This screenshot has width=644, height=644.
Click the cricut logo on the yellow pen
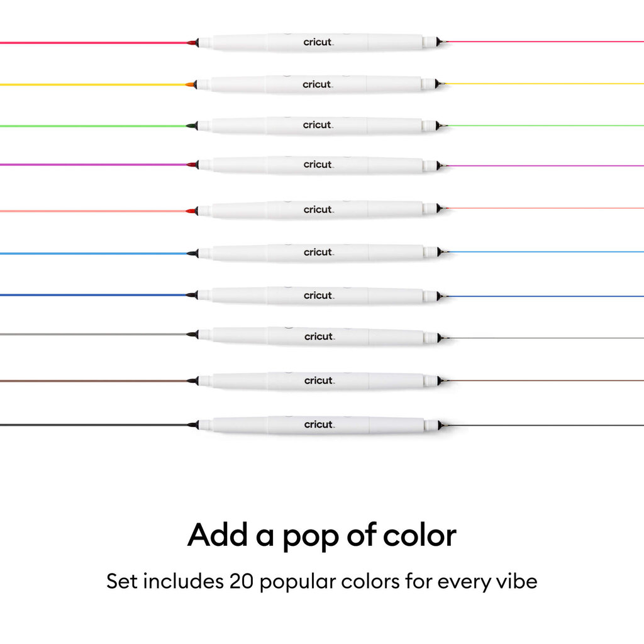(x=318, y=84)
